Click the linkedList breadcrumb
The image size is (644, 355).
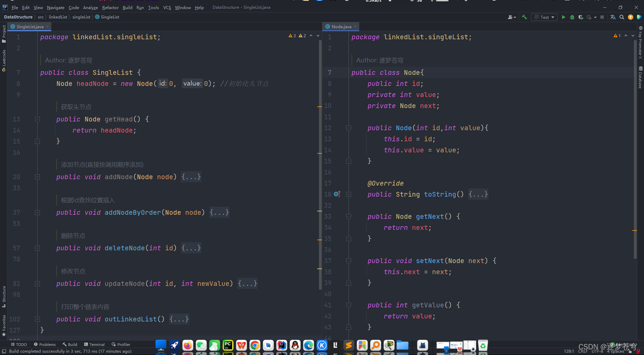pyautogui.click(x=58, y=17)
